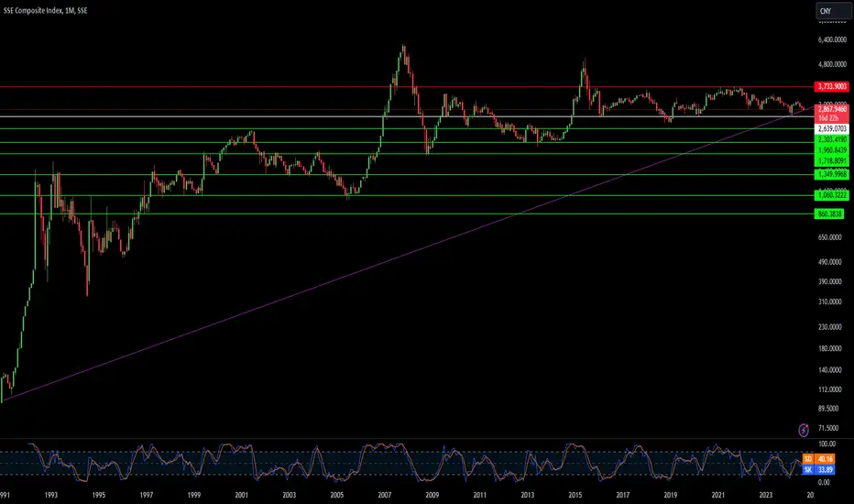Click the 2009 year label on time axis
Viewport: 854px width, 504px height.
432,495
